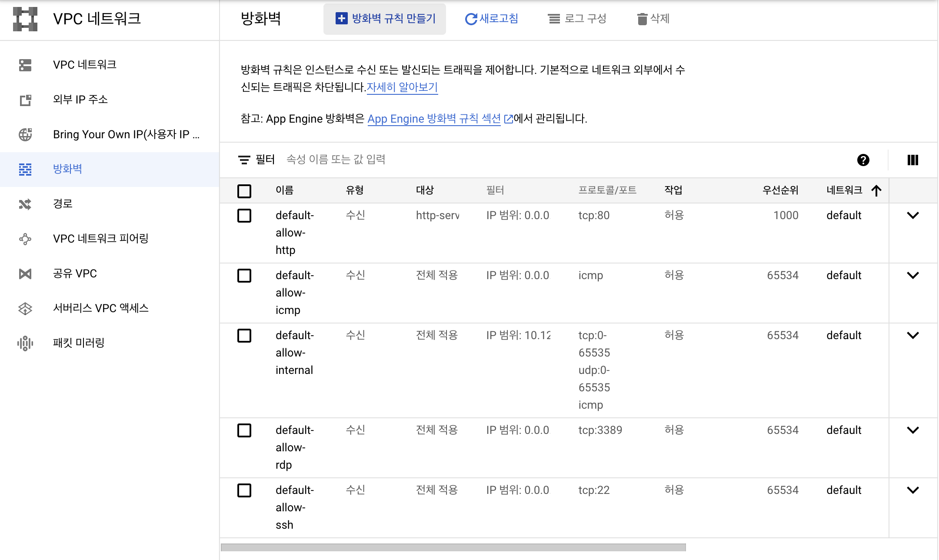The image size is (939, 560).
Task: Click 방화벽 규칙 만들기 button
Action: [x=385, y=19]
